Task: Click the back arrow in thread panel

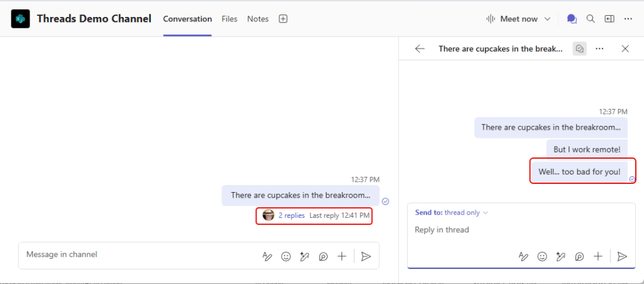Action: point(420,48)
